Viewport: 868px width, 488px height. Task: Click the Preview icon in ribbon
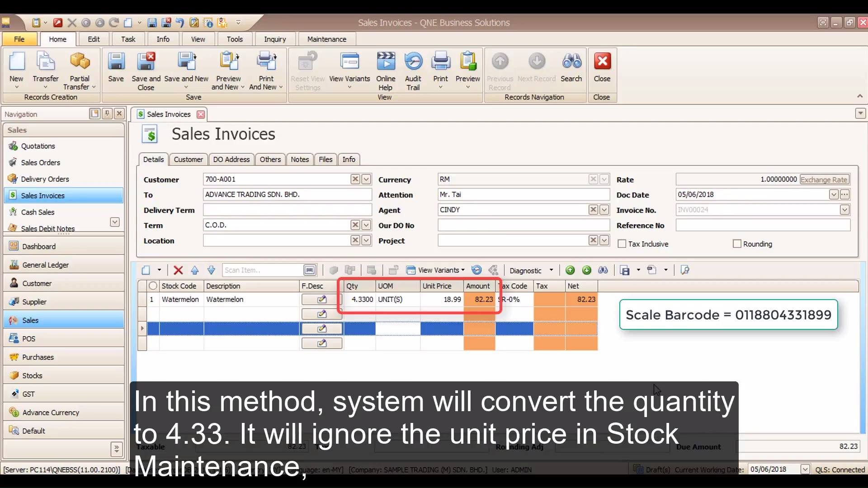(x=468, y=61)
